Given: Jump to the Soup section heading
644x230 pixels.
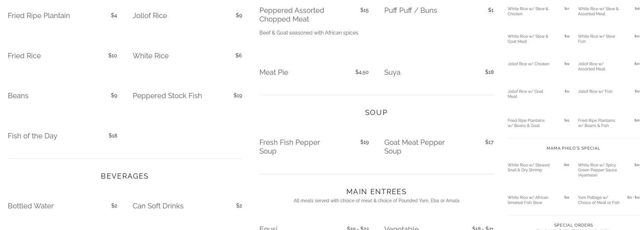Looking at the screenshot, I should click(376, 113).
